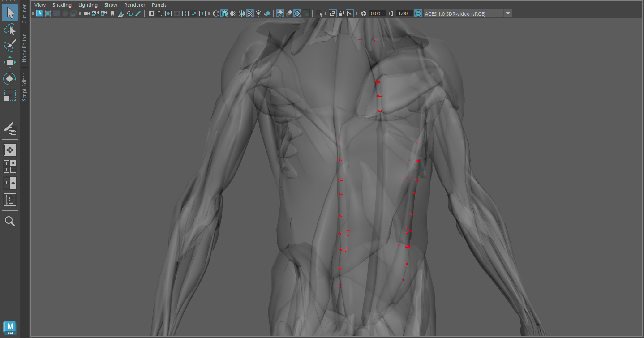Select the Lasso selection tool
Viewport: 644px width, 338px height.
coord(9,30)
